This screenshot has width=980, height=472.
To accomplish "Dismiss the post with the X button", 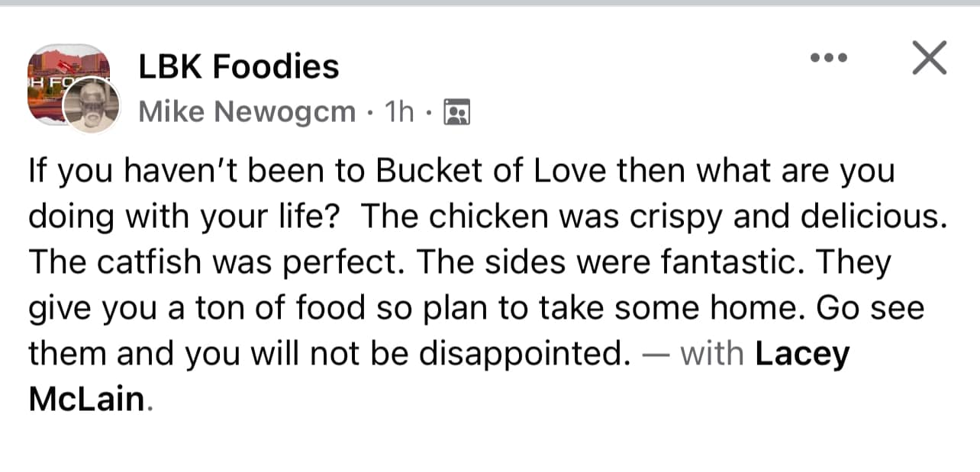I will pyautogui.click(x=929, y=56).
